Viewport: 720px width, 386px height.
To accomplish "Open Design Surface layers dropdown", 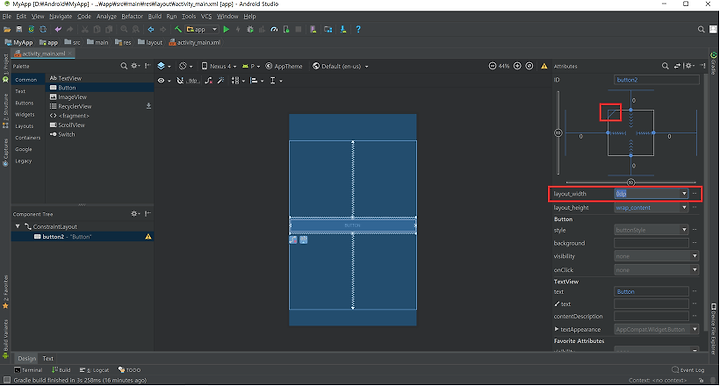I will tap(164, 66).
